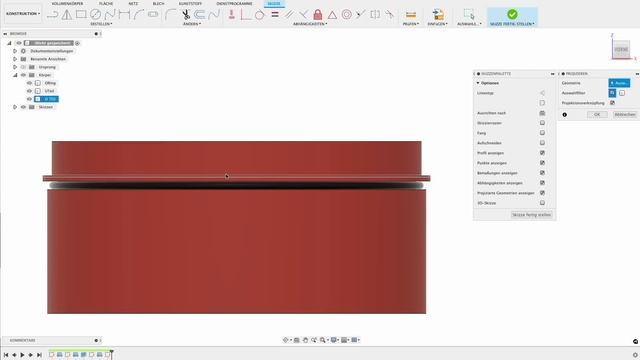The image size is (640, 360).
Task: Toggle Skizzenraster checkbox
Action: point(542,123)
